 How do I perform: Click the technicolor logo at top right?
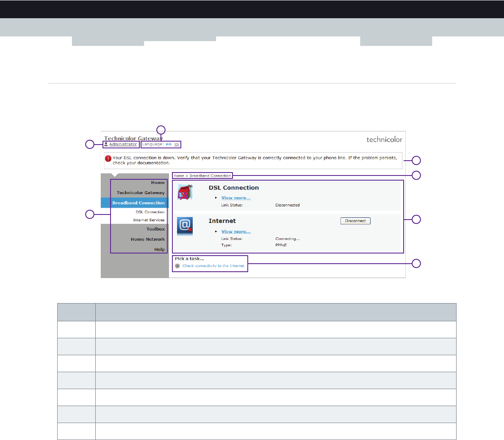pos(385,139)
